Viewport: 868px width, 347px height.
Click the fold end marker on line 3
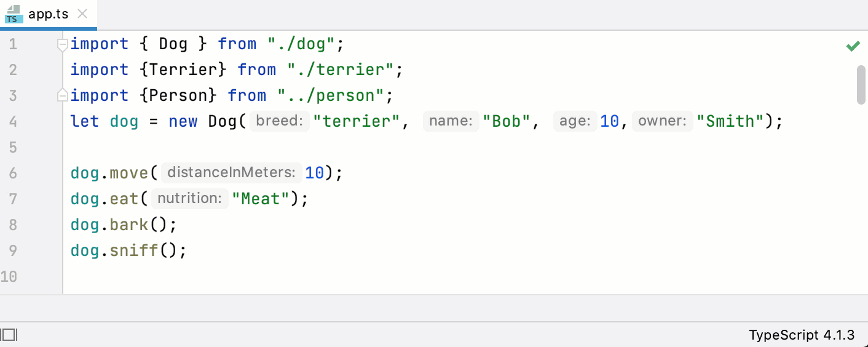61,95
